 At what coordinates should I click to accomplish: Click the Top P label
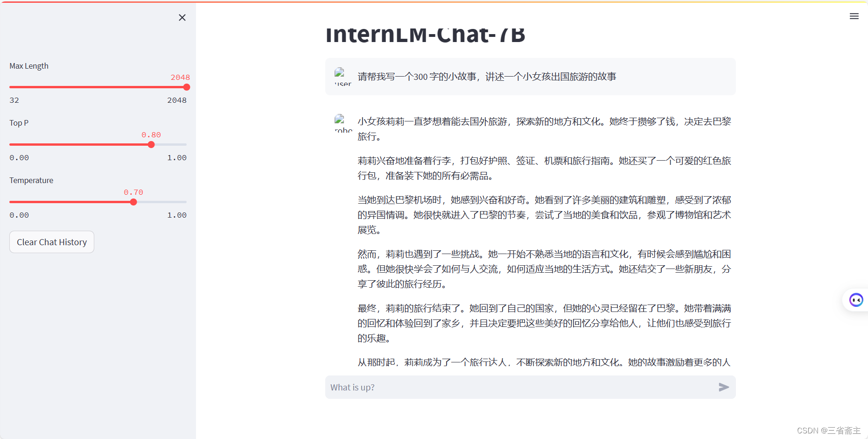[x=19, y=123]
